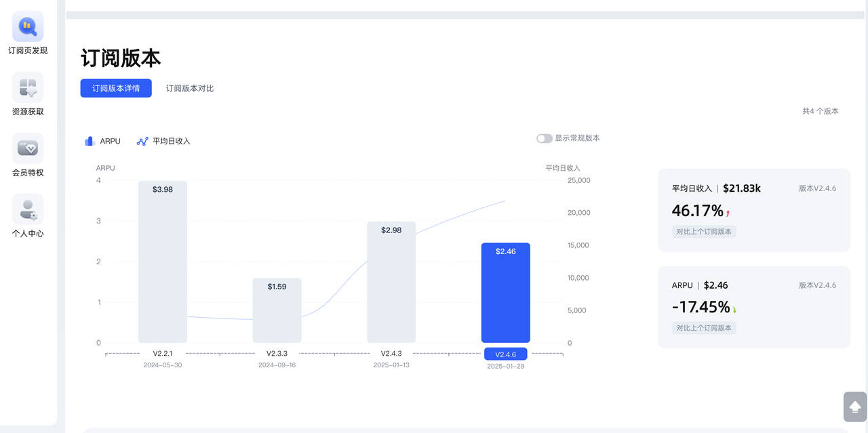The image size is (868, 433).
Task: Select the V2.2.1 version on the axis
Action: pyautogui.click(x=163, y=353)
